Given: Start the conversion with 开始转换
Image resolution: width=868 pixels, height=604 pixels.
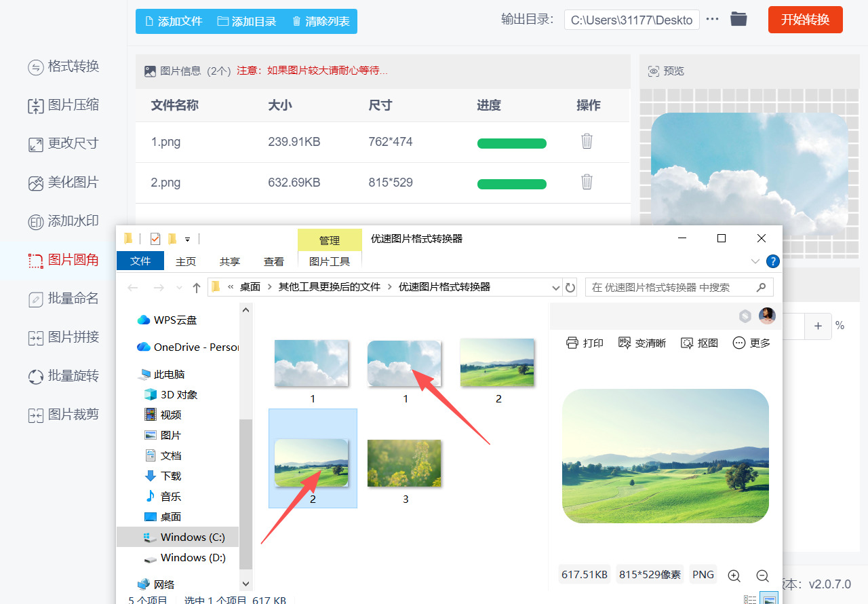Looking at the screenshot, I should 805,20.
